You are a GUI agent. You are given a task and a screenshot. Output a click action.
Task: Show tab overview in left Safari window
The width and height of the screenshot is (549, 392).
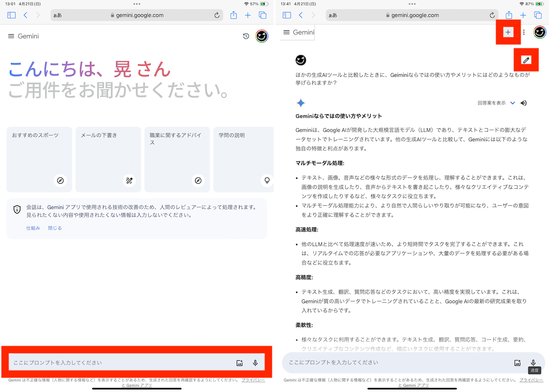tap(262, 15)
